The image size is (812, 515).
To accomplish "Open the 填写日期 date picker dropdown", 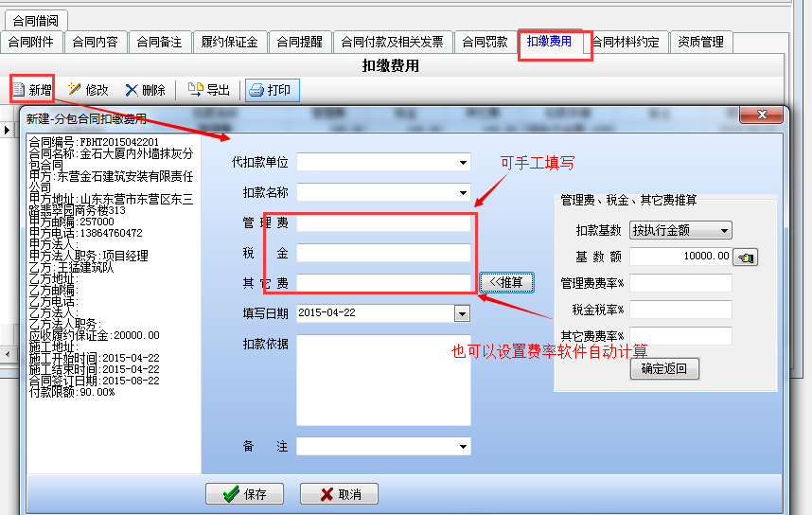I will [x=462, y=313].
